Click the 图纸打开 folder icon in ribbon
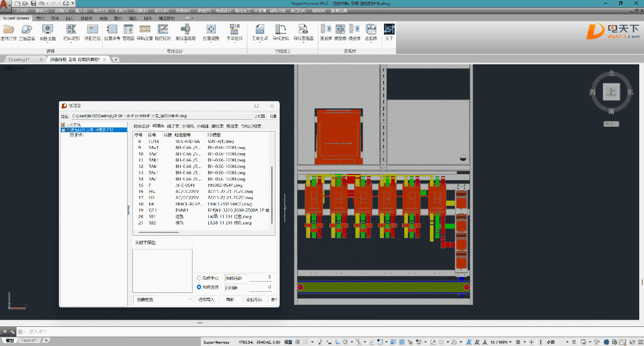Viewport: 644px width, 346px height. click(x=10, y=30)
